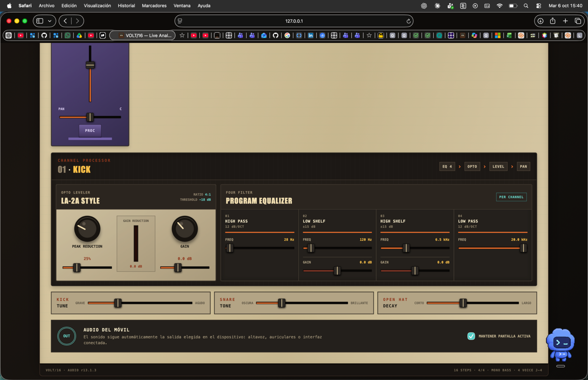588x380 pixels.
Task: Click the Safari reload page icon
Action: pyautogui.click(x=408, y=21)
